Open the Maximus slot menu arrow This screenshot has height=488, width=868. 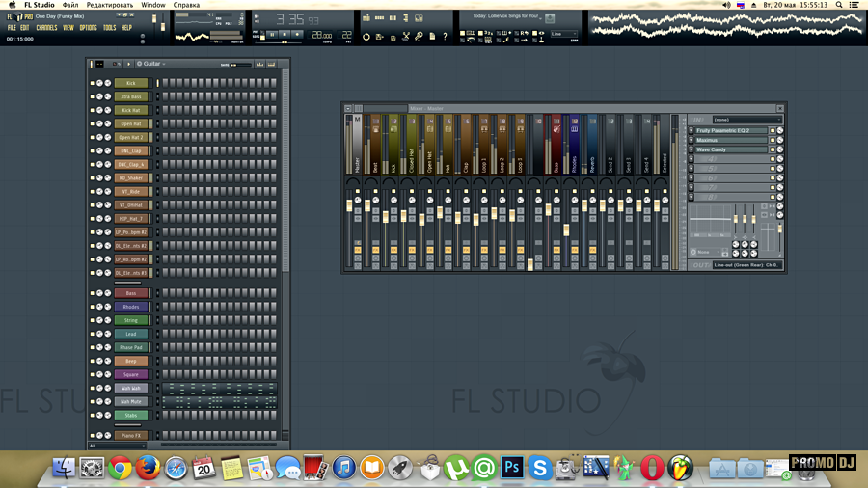(x=691, y=140)
